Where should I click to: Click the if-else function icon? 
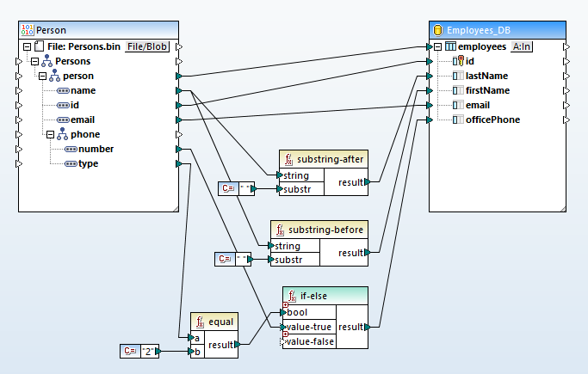[293, 296]
